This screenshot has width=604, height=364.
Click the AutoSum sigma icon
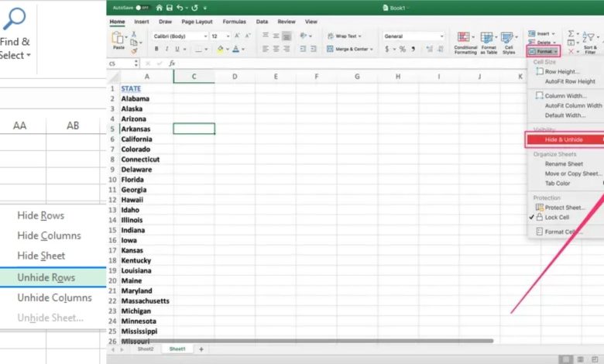click(571, 33)
